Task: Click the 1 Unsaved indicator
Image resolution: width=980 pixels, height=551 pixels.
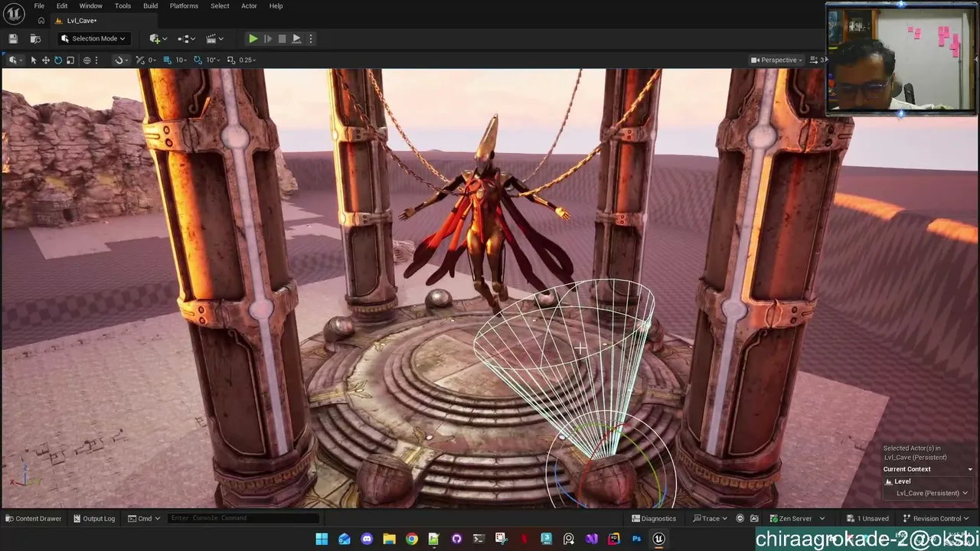Action: coord(867,518)
